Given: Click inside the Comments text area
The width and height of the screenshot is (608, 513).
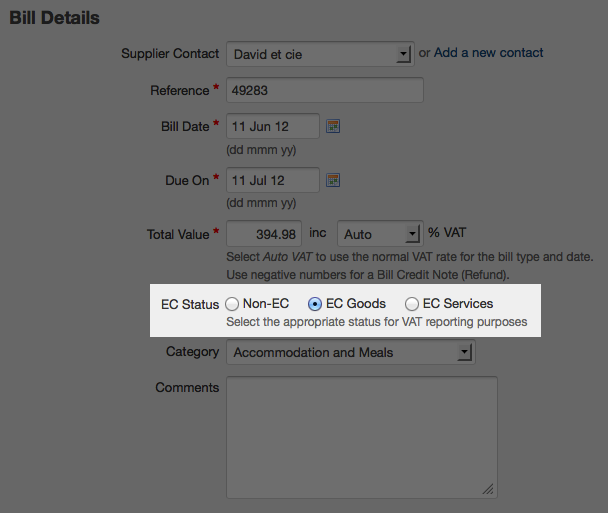Looking at the screenshot, I should [x=361, y=436].
